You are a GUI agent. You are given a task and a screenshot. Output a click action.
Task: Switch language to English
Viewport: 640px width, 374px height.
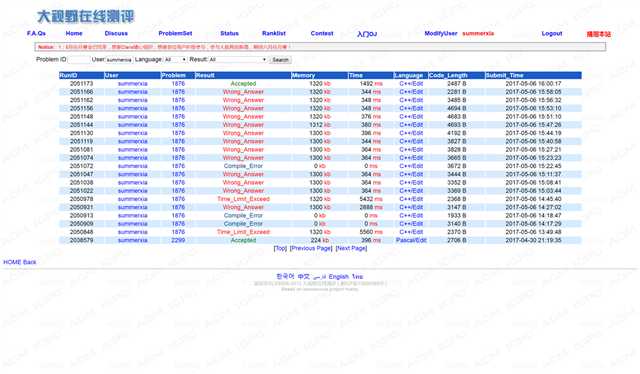tap(339, 276)
